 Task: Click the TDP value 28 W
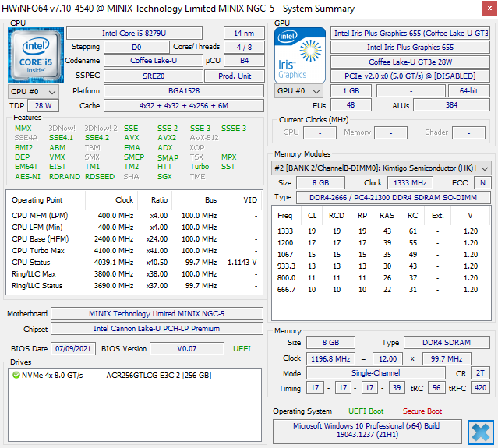pos(43,105)
